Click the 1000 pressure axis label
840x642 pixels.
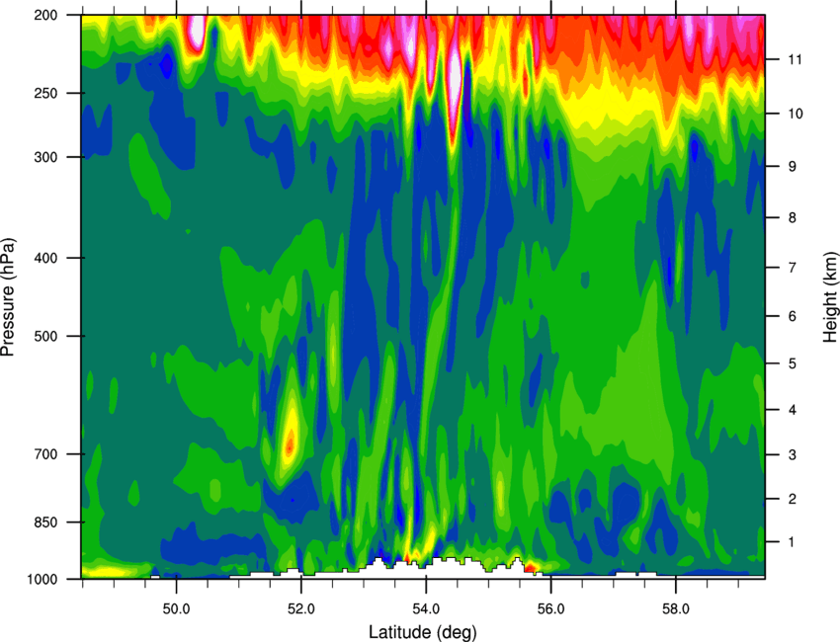click(x=42, y=579)
